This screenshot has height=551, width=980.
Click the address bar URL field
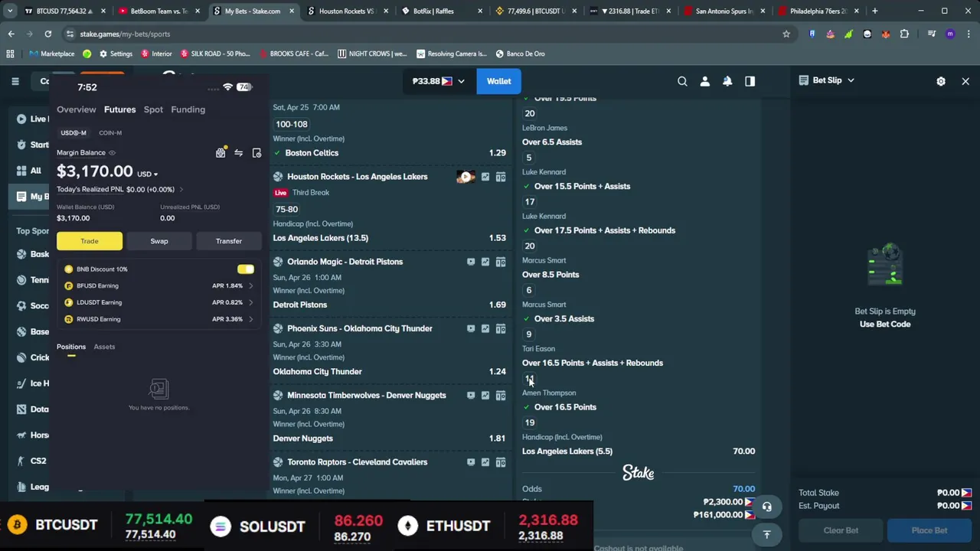[x=429, y=34]
